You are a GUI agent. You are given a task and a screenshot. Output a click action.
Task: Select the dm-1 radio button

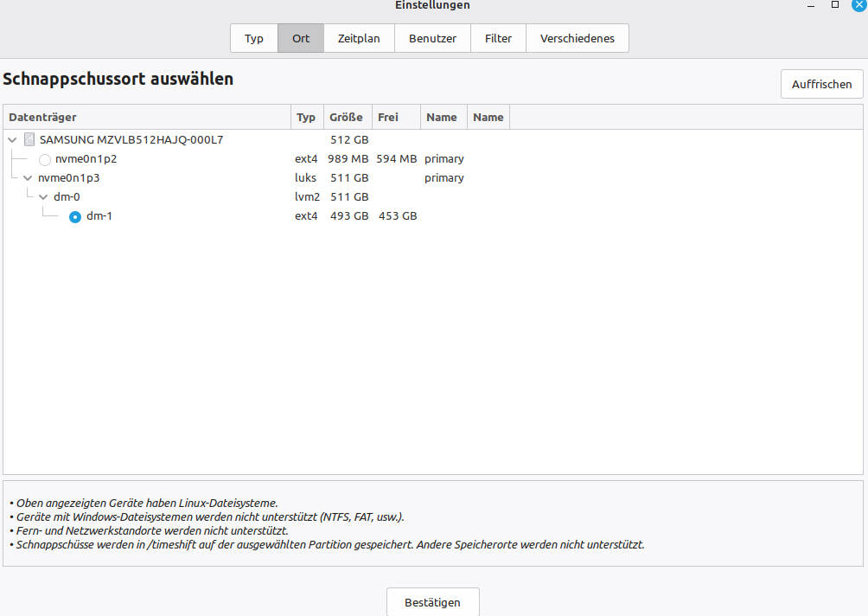point(75,216)
